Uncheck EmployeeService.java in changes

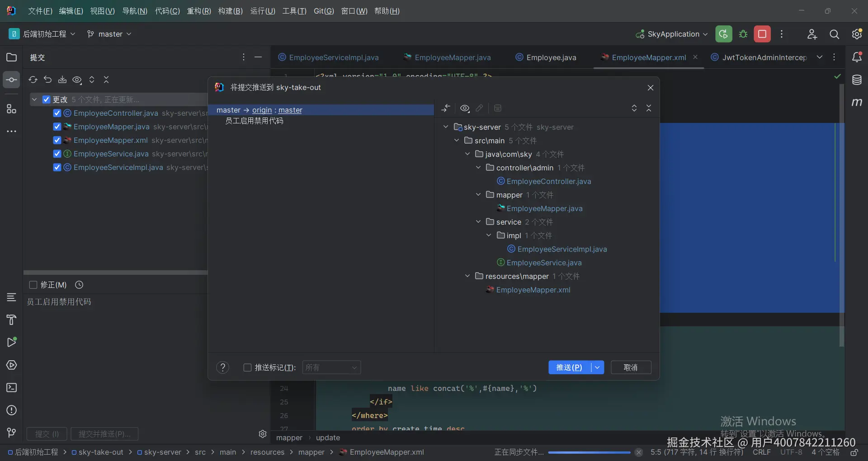(x=57, y=154)
